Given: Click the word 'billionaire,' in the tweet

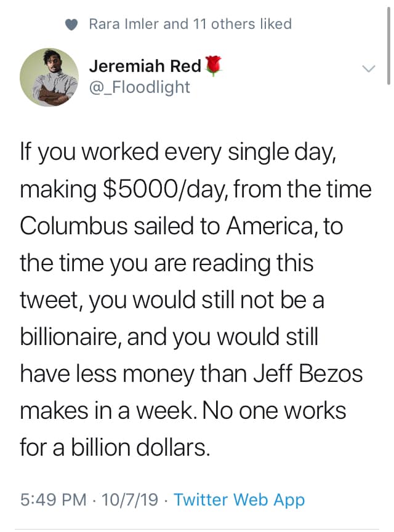Looking at the screenshot, I should pyautogui.click(x=71, y=337).
